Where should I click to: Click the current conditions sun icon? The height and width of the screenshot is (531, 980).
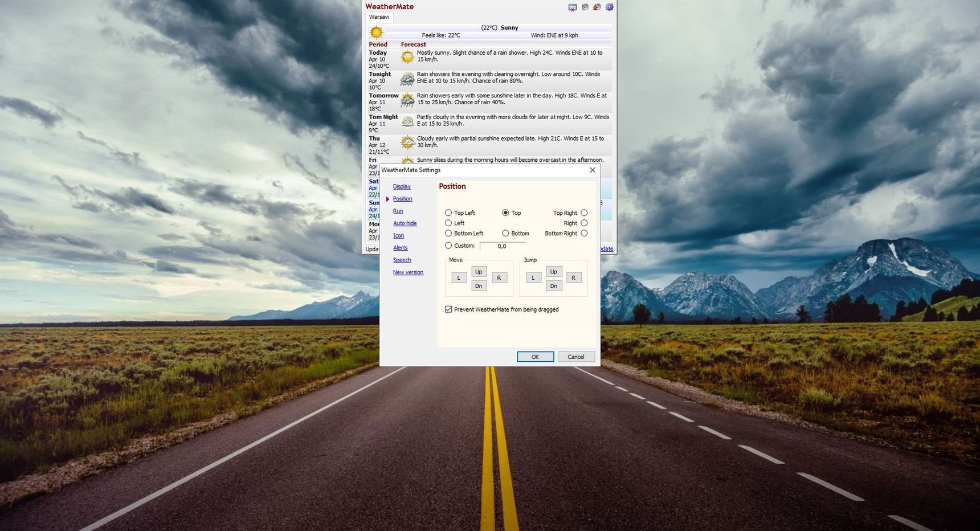[x=376, y=32]
